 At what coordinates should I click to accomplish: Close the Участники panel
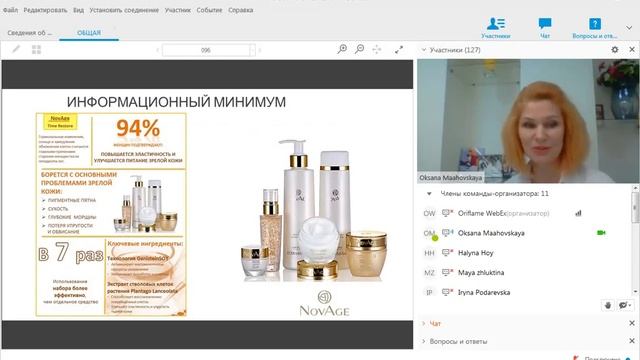point(632,50)
